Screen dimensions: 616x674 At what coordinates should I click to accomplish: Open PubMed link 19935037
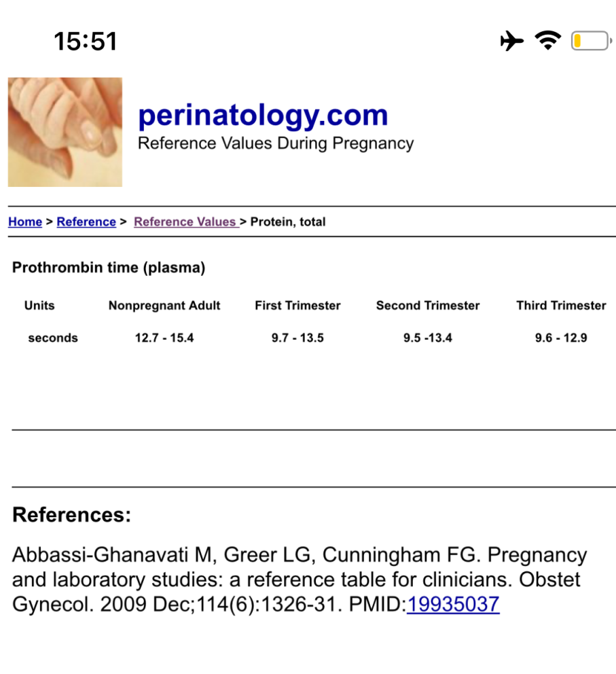pyautogui.click(x=453, y=605)
